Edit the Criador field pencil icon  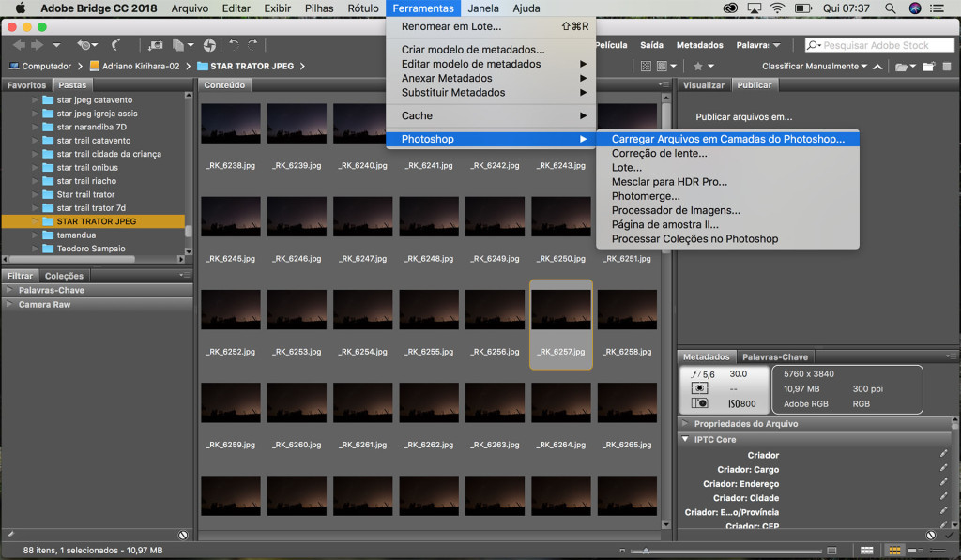click(x=943, y=454)
